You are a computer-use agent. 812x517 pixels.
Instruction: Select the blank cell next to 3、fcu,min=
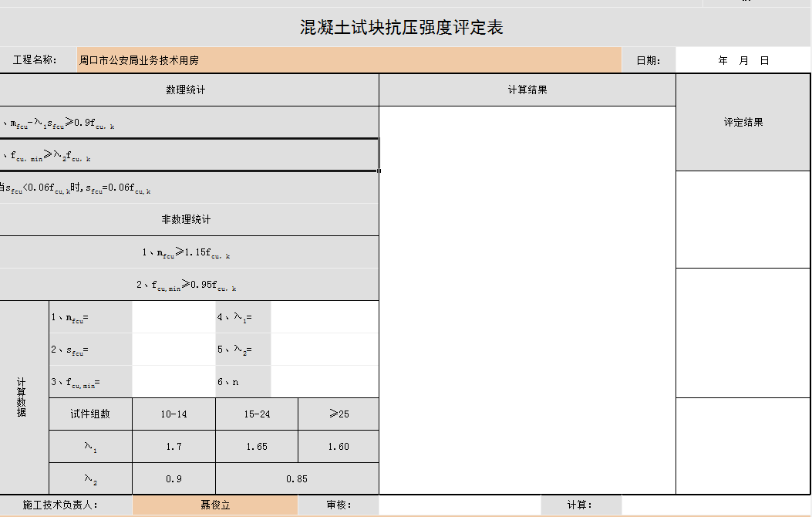[174, 382]
